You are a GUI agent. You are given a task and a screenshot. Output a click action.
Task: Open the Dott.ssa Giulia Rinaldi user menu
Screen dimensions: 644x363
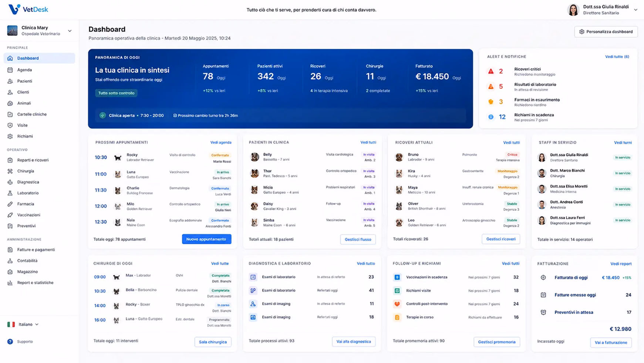602,10
